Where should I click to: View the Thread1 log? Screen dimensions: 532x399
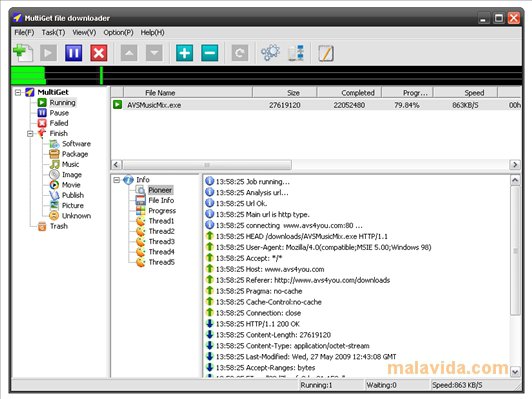162,221
